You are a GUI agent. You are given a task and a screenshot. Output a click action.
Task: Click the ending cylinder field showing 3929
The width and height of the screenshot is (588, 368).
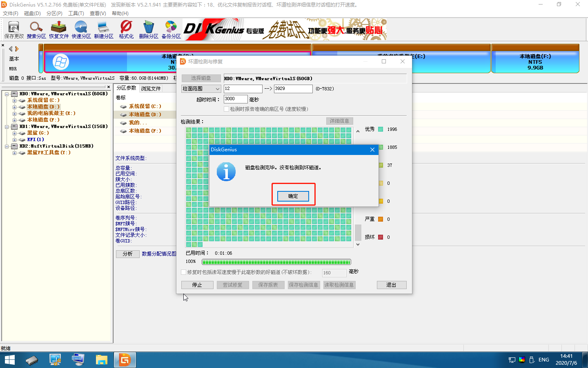tap(293, 89)
